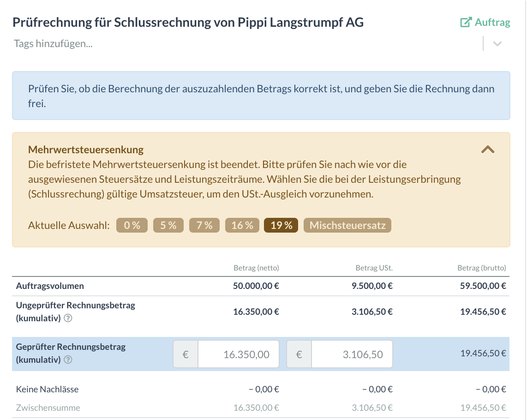Screen dimensions: 527x420
Task: Choose the 16 % tax rate
Action: tap(242, 225)
